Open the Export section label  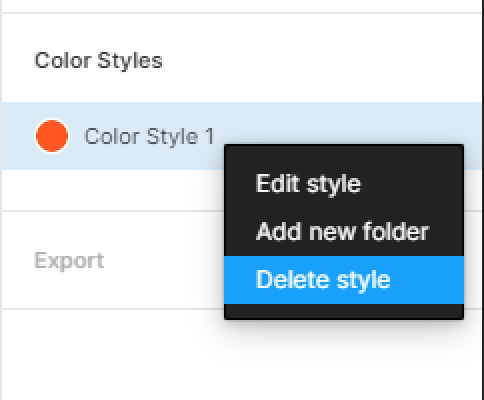(x=69, y=260)
